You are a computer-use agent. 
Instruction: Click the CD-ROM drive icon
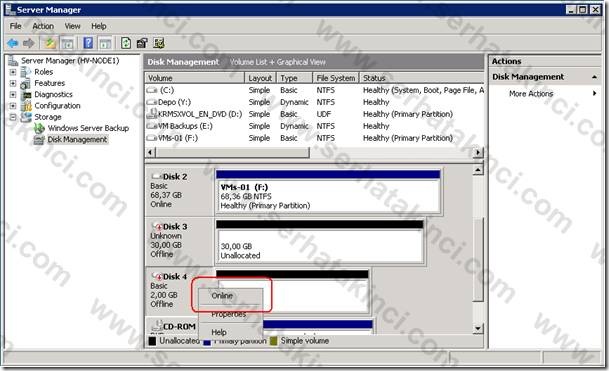tap(157, 326)
